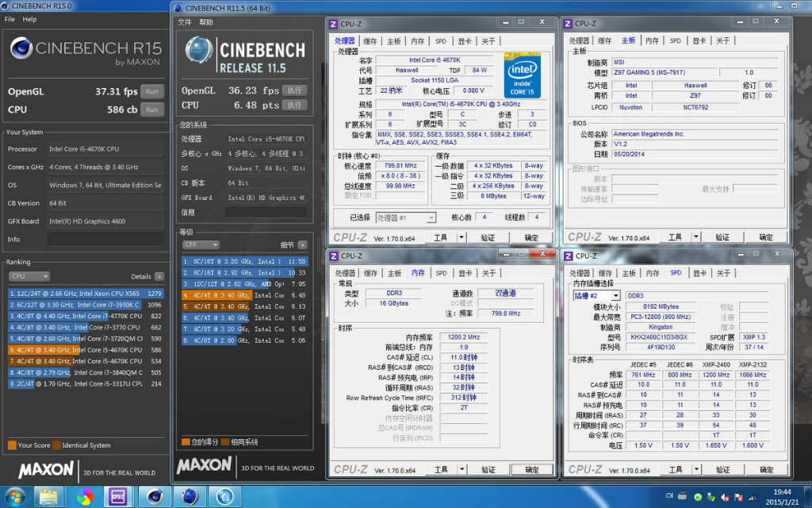
Task: Click 确定 in the memory CPU-Z window
Action: [x=532, y=470]
